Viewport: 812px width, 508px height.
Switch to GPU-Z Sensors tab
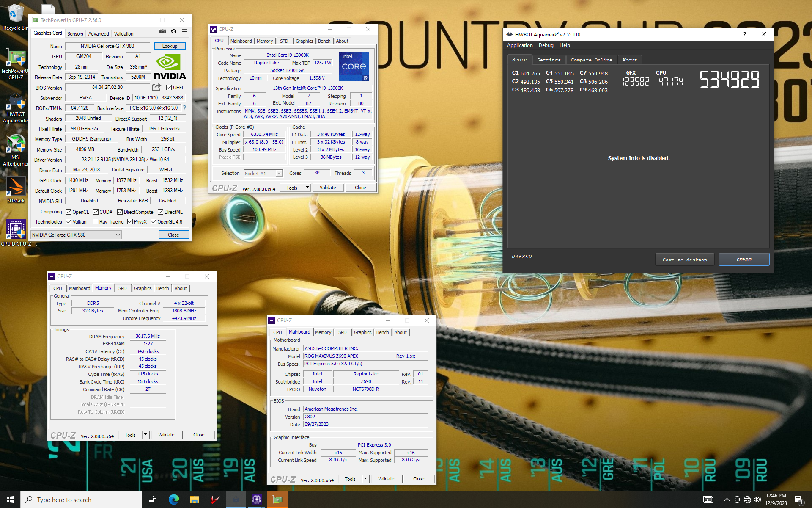pos(75,34)
